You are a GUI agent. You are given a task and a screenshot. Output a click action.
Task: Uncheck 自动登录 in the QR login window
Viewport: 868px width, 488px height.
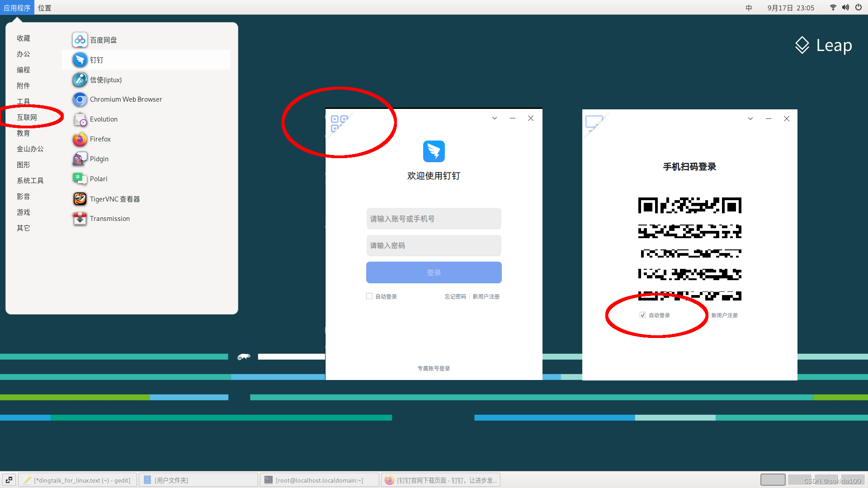tap(643, 315)
